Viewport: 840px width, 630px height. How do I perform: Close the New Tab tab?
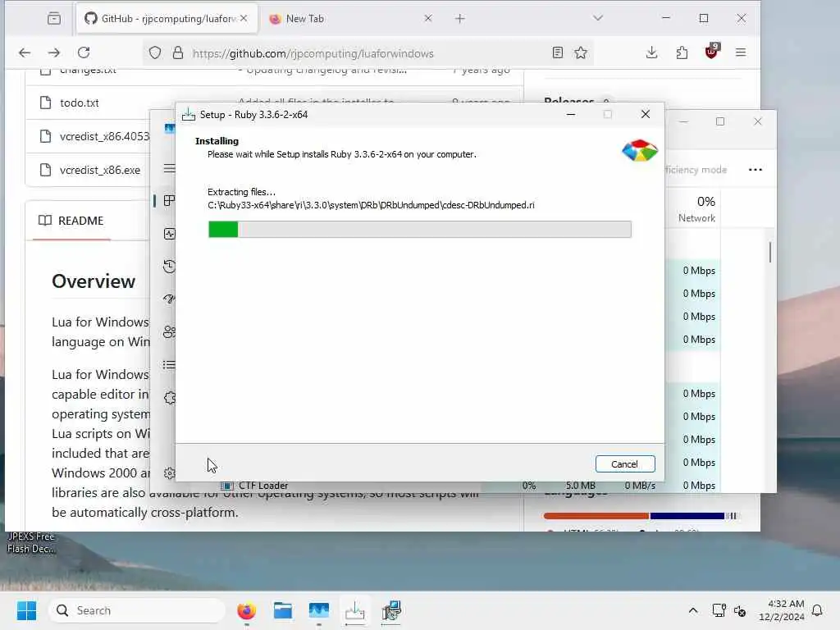(428, 18)
